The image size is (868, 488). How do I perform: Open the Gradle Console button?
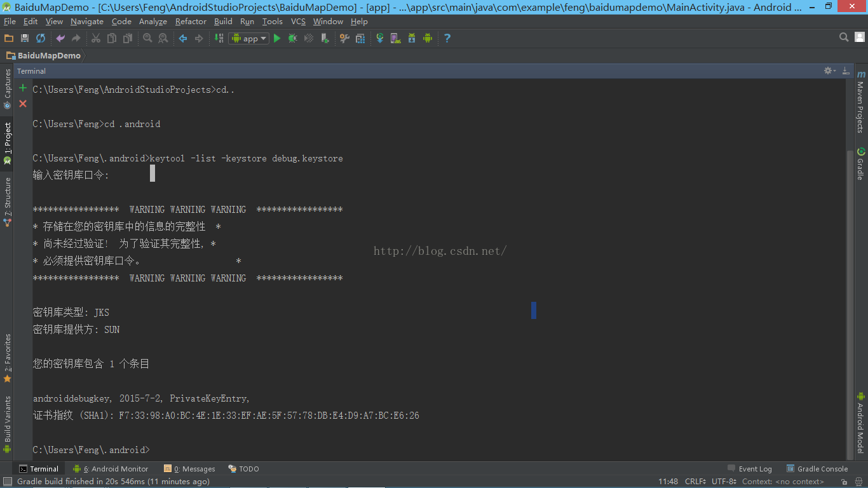tap(817, 469)
